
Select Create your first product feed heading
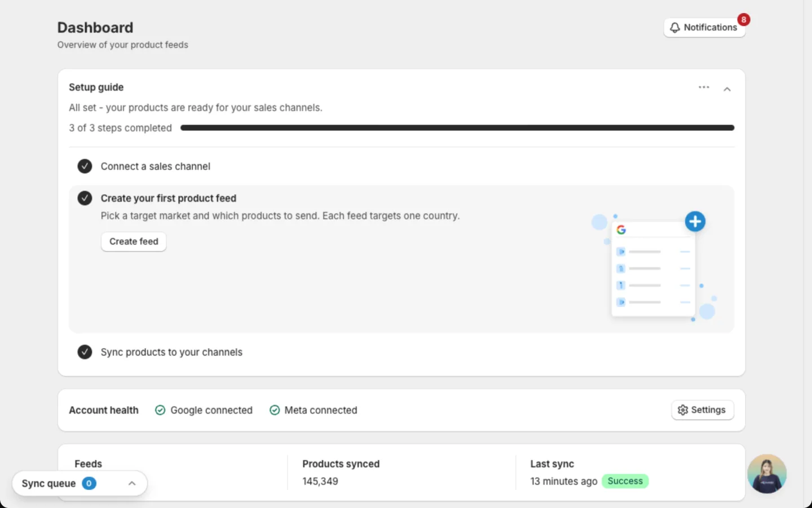pyautogui.click(x=168, y=198)
